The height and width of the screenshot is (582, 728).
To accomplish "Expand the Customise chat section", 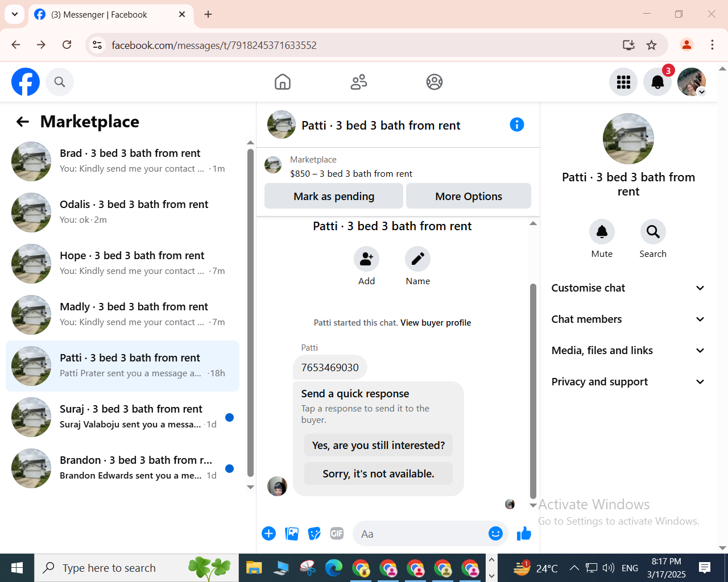I will pos(628,288).
